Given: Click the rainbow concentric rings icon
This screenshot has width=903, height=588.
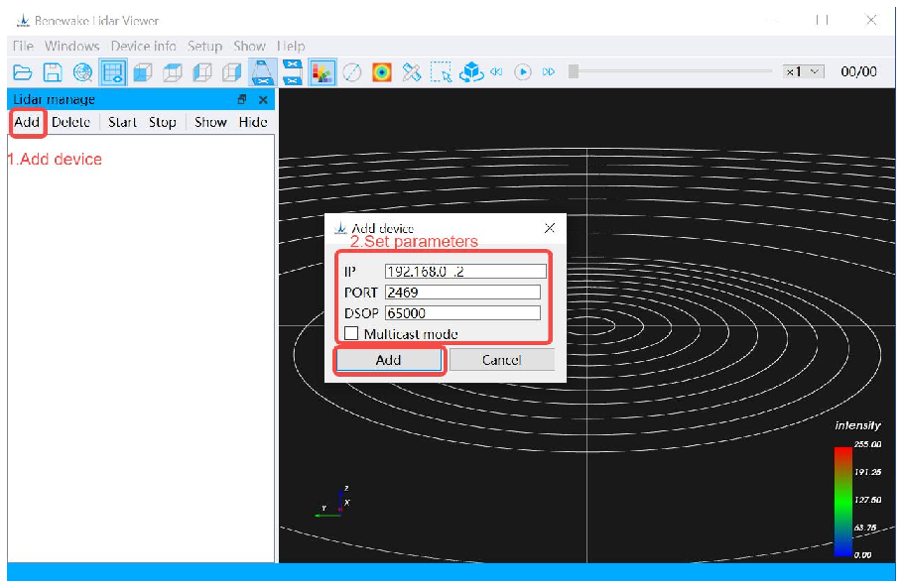Looking at the screenshot, I should coord(382,72).
